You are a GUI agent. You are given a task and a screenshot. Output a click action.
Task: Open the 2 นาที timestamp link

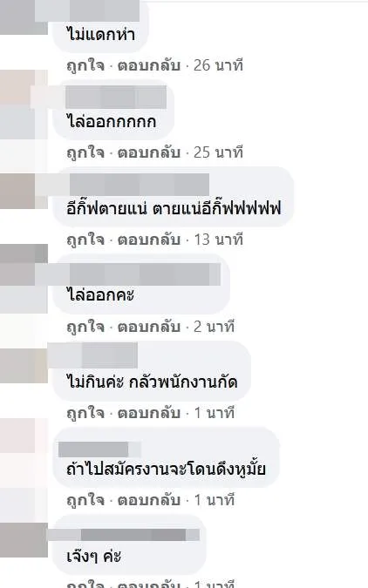tap(214, 327)
